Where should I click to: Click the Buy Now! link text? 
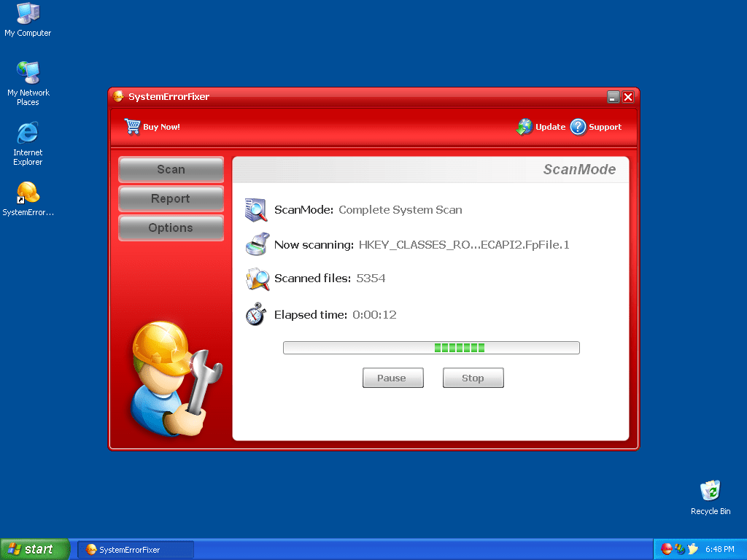tap(161, 127)
